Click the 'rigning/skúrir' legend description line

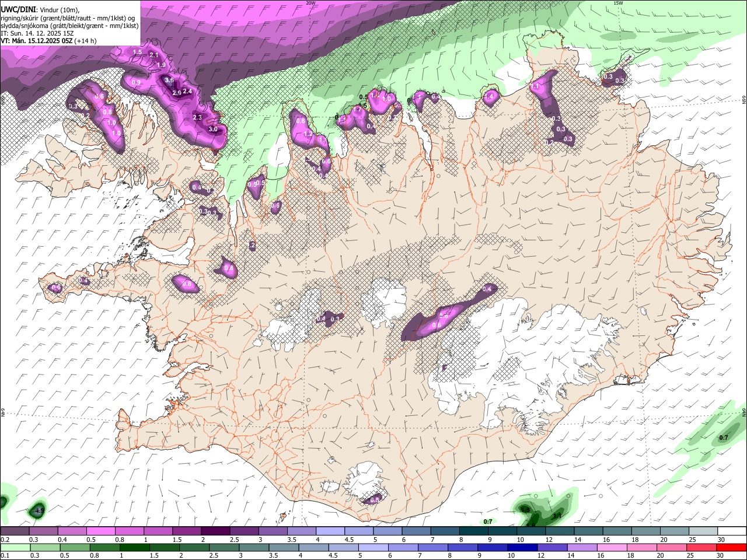(67, 18)
